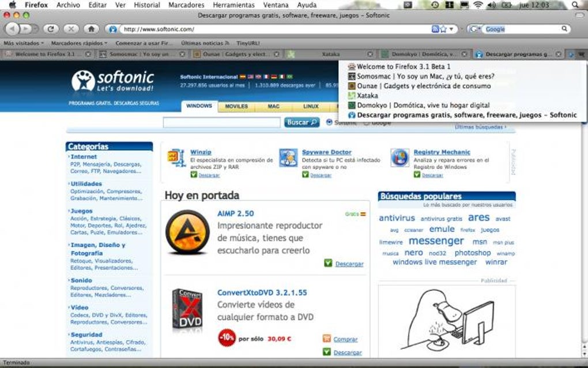Open the TinyURL! bookmark
The width and height of the screenshot is (588, 368).
coord(248,43)
